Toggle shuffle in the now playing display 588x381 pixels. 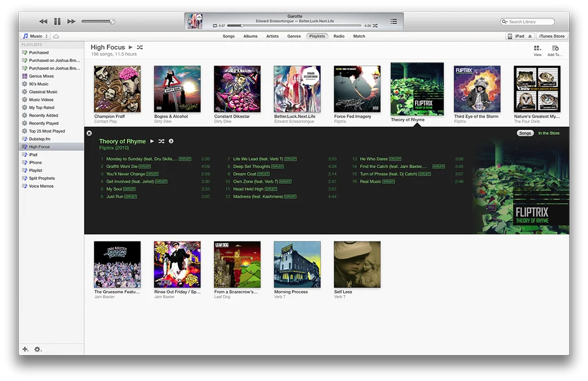[375, 26]
